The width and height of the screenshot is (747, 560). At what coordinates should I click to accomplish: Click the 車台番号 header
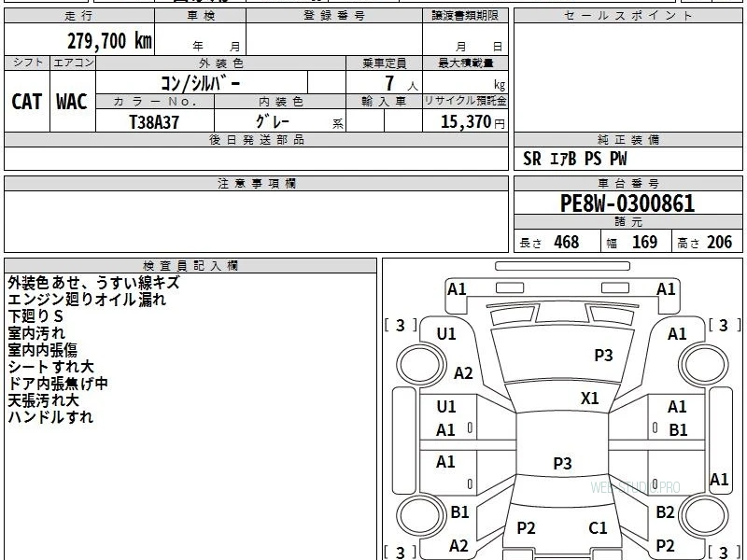[627, 183]
